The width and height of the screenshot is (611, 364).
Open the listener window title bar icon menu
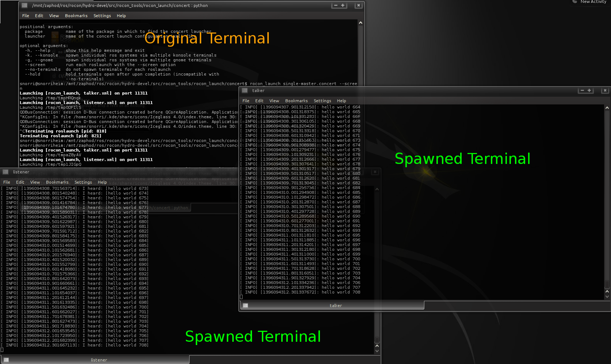pos(5,172)
